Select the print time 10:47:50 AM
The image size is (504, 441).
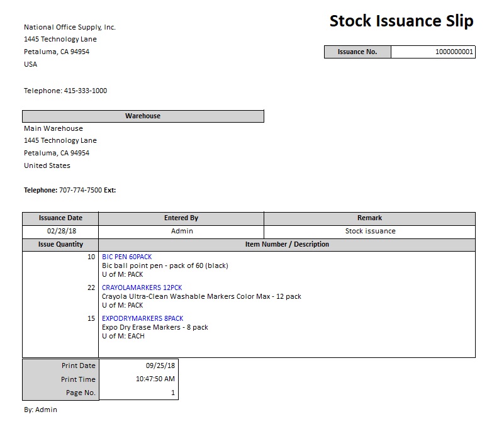(155, 379)
